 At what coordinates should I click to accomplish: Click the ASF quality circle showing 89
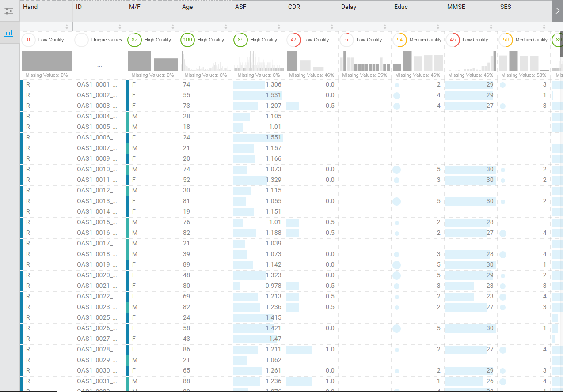click(x=240, y=40)
